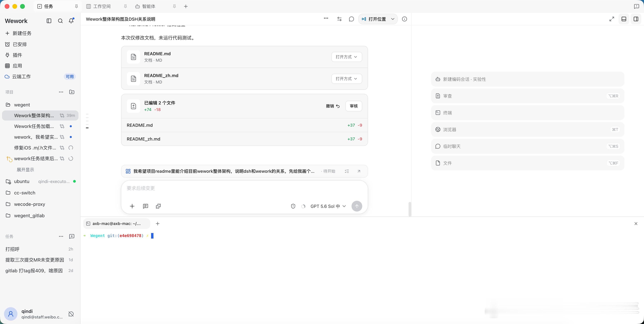The height and width of the screenshot is (324, 644).
Task: Pin the 工作空间 tab
Action: (x=125, y=7)
